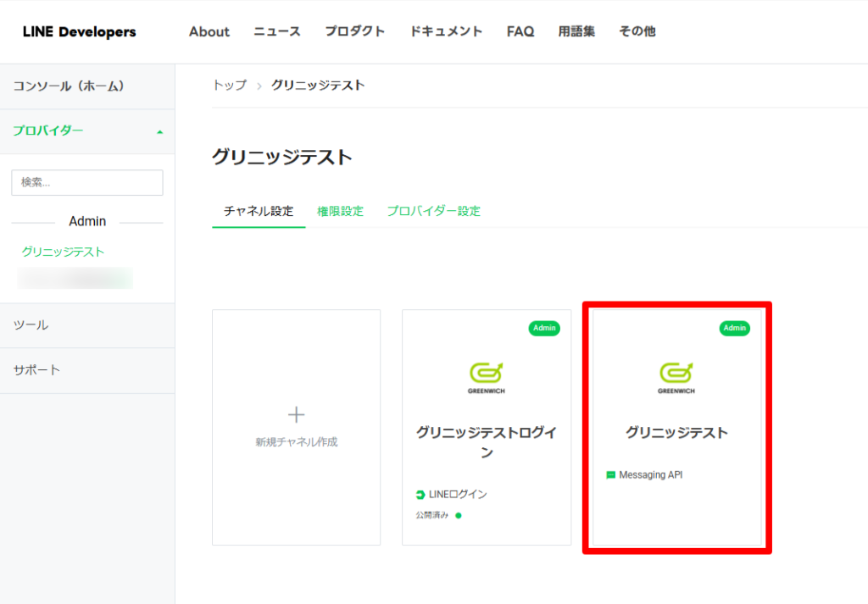
Task: Open the プロバイダー設定 tab
Action: coord(433,211)
